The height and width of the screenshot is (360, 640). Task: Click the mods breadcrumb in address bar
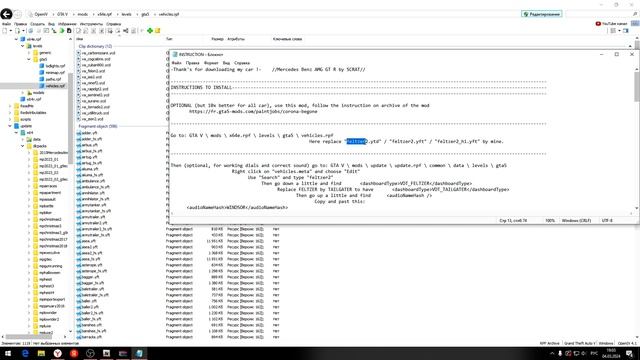[82, 14]
